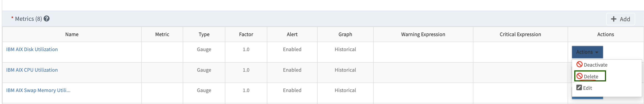The height and width of the screenshot is (104, 644).
Task: Select the Historical cell in the Swap Memory row
Action: click(345, 90)
